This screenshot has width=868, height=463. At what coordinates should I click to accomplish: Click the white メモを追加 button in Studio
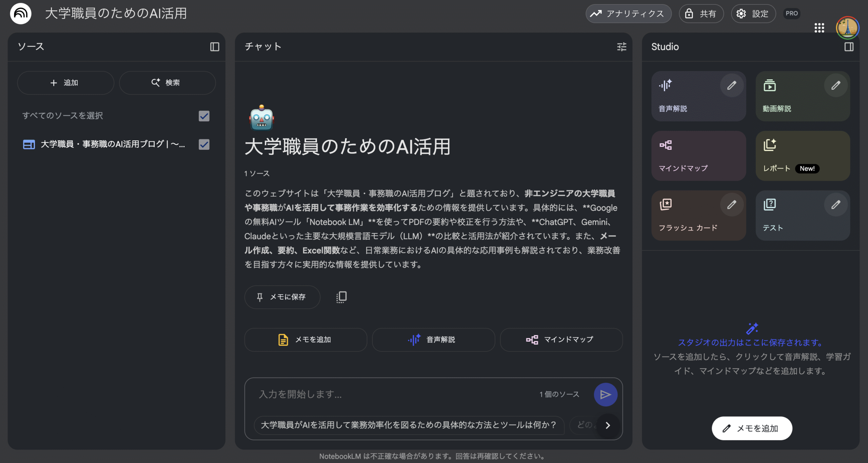(752, 428)
